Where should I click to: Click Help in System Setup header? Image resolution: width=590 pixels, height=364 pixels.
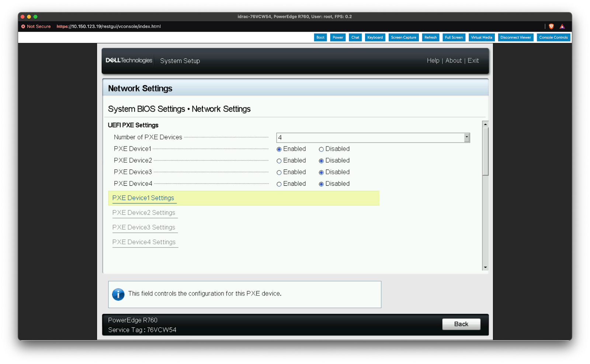click(433, 61)
